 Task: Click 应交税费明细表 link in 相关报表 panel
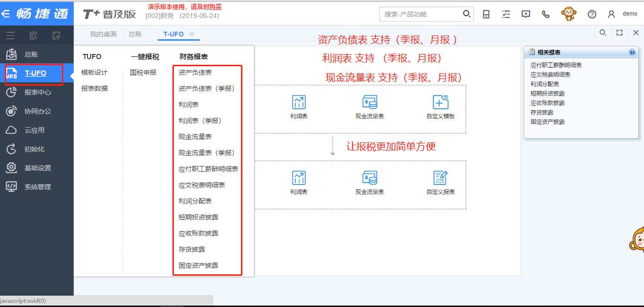(550, 75)
